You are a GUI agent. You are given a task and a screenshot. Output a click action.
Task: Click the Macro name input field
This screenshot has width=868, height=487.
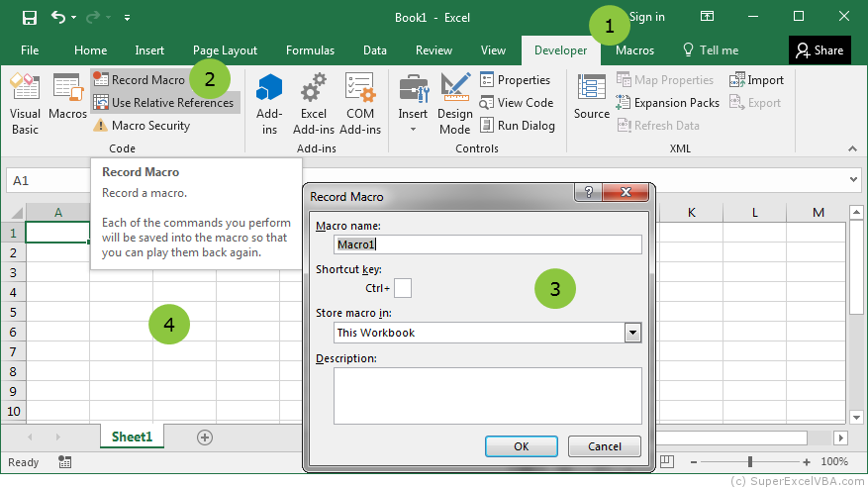488,244
